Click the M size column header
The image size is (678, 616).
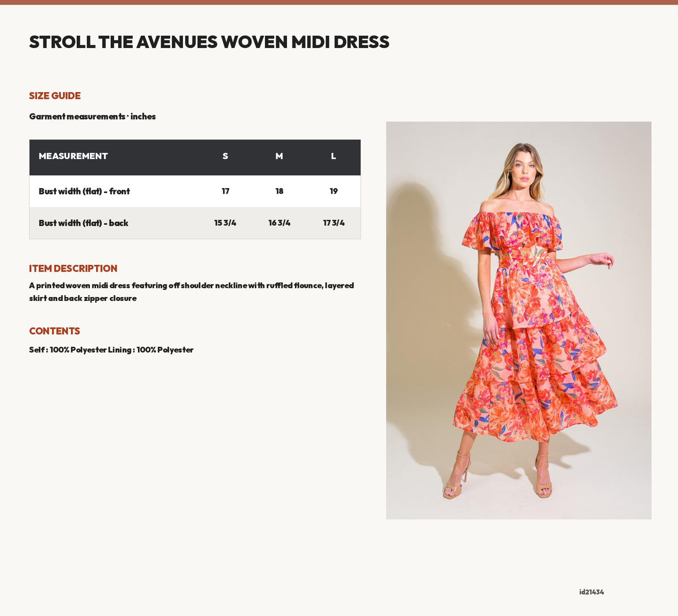pos(279,156)
